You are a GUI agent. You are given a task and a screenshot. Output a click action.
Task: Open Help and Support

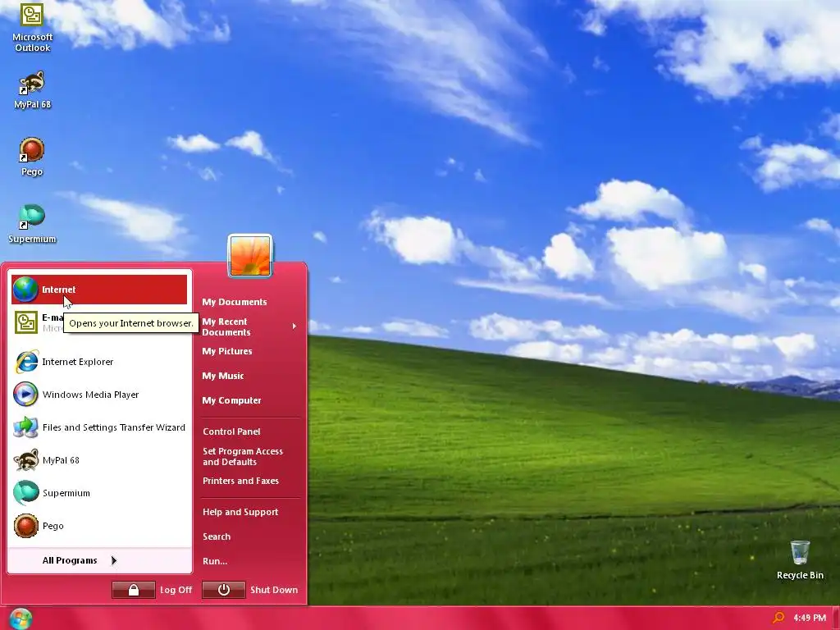240,512
